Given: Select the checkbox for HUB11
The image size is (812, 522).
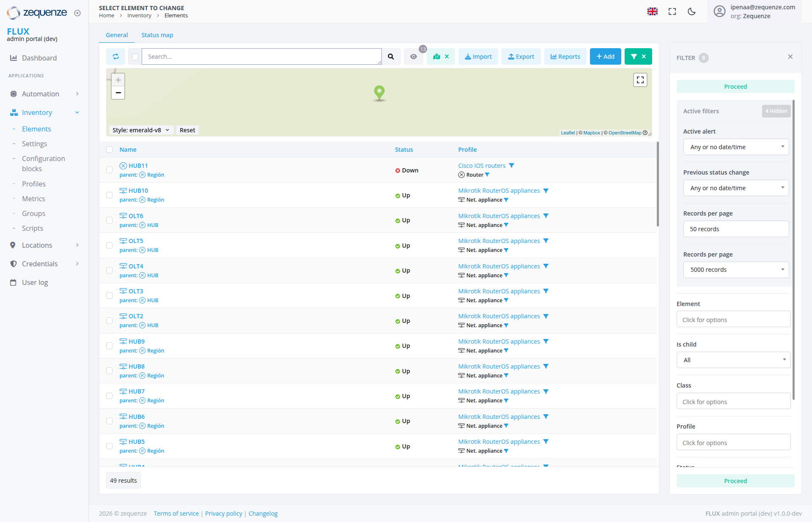Looking at the screenshot, I should tap(110, 170).
